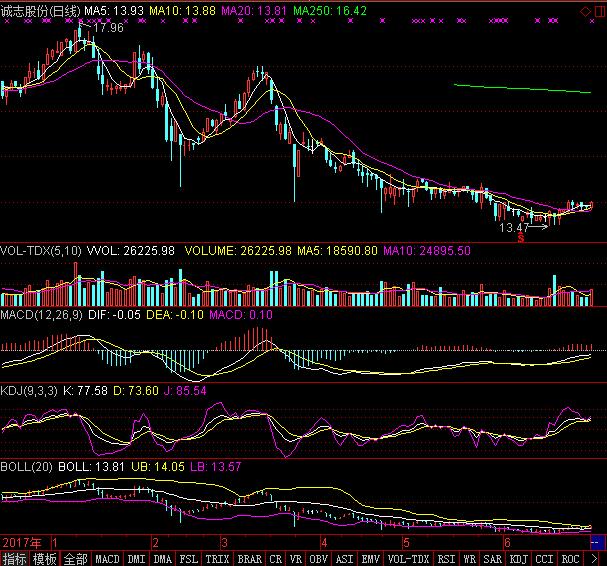Click month 2 marker on timeline

(x=155, y=543)
